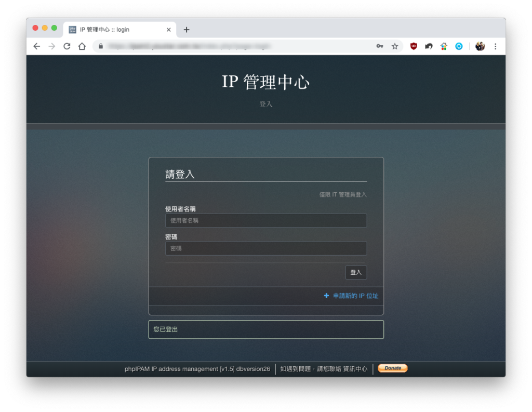
Task: Click the 您已登出 notification message
Action: click(x=265, y=329)
